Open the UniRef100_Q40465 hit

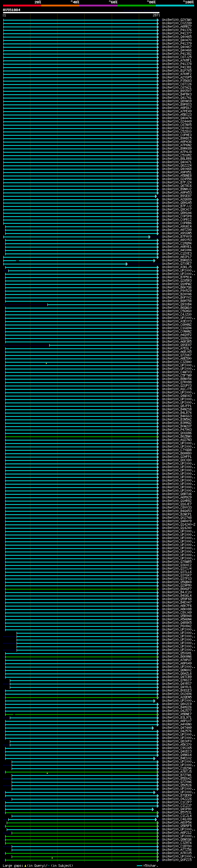click(x=177, y=37)
